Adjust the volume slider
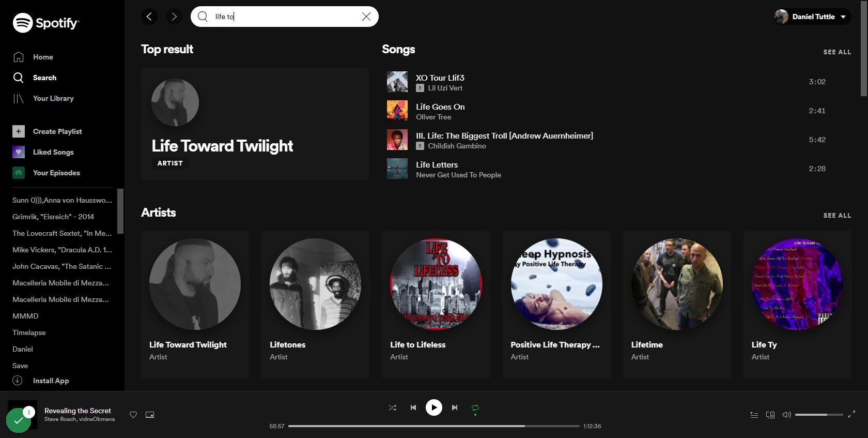The width and height of the screenshot is (868, 438). point(819,415)
